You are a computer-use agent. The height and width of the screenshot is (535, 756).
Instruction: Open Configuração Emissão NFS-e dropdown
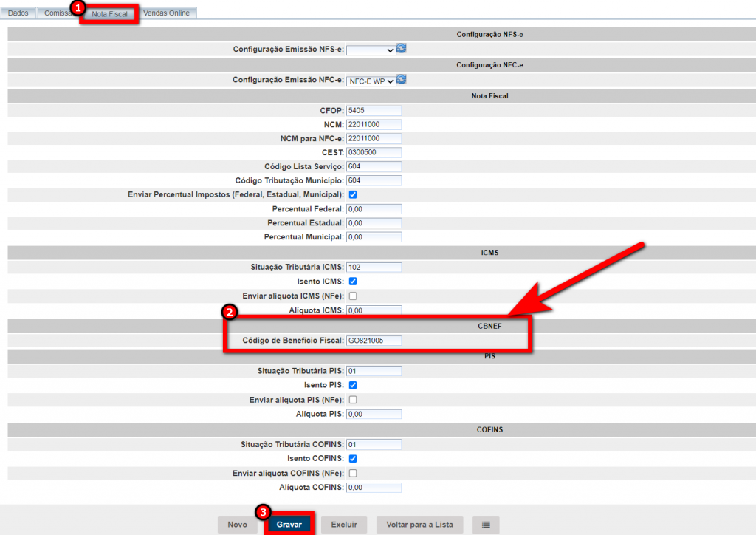[371, 50]
